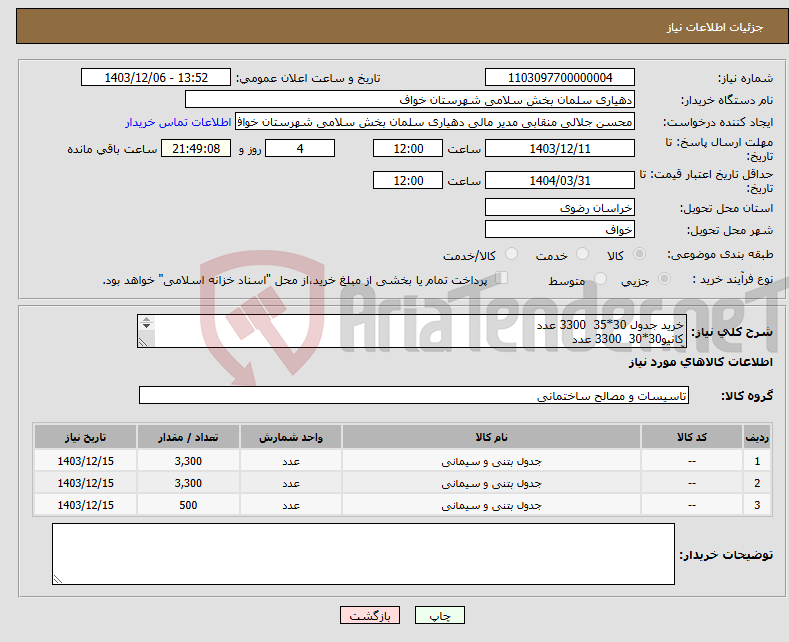
Task: Select the متوسط purchase type radio
Action: 600,278
